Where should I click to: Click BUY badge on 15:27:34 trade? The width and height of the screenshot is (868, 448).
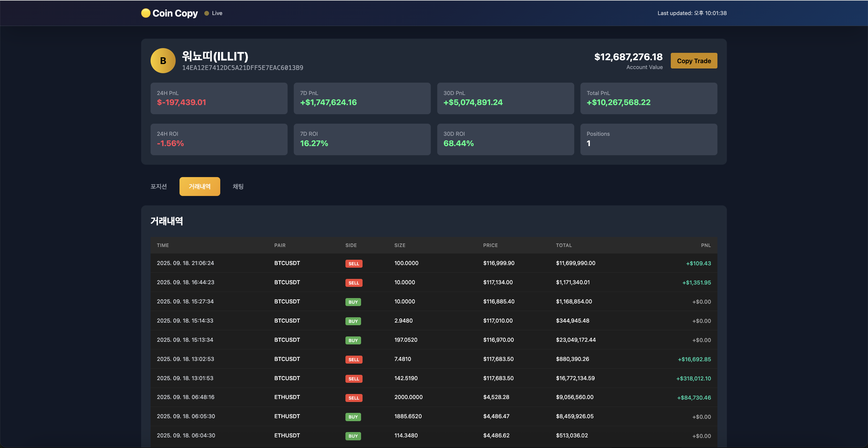tap(353, 302)
